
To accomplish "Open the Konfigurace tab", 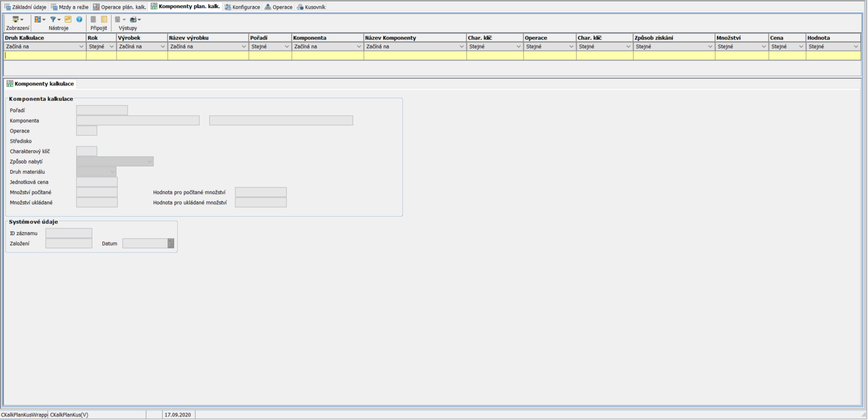I will pyautogui.click(x=243, y=7).
